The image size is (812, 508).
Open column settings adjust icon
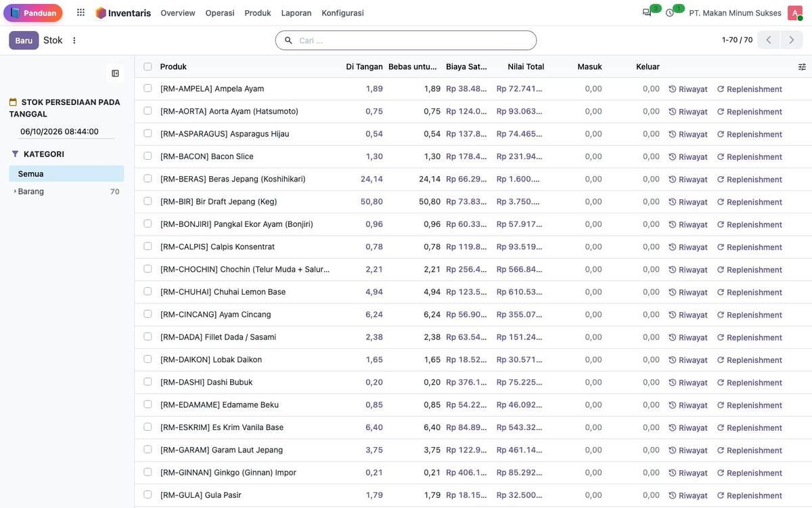point(802,67)
